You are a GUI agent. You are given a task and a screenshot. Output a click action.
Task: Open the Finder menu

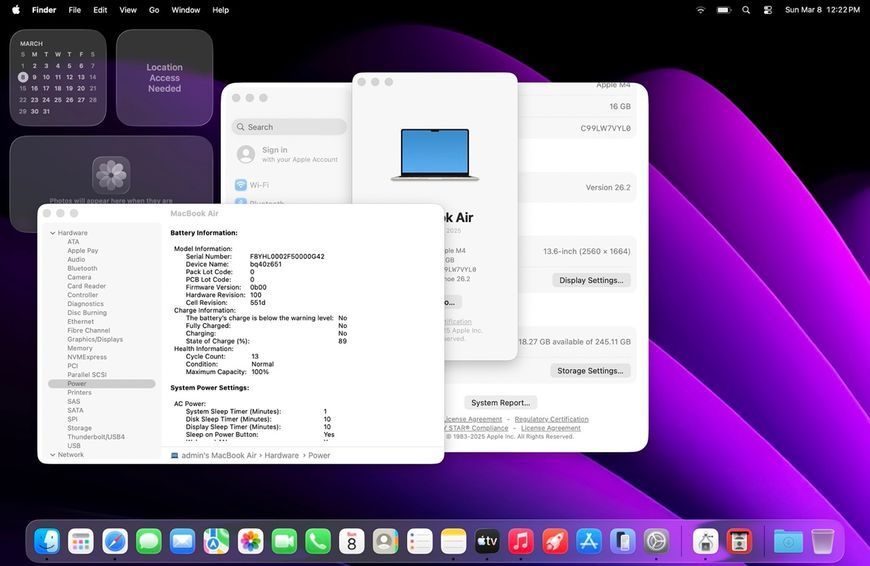[x=44, y=9]
